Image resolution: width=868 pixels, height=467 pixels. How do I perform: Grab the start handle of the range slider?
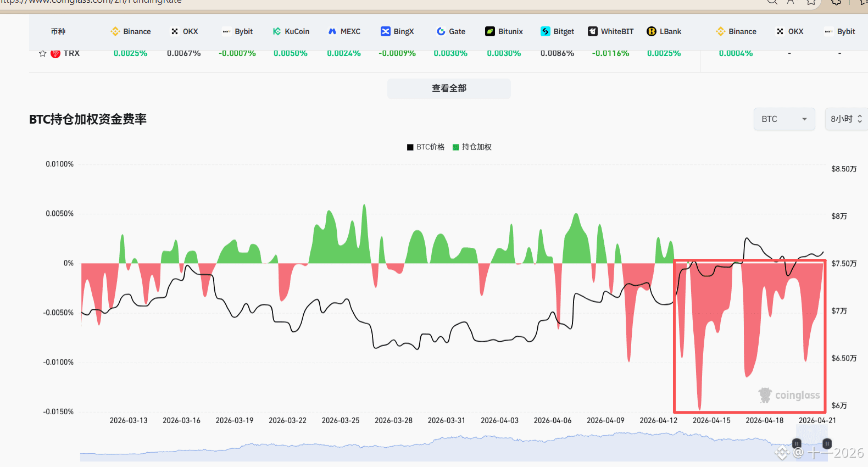pyautogui.click(x=797, y=443)
